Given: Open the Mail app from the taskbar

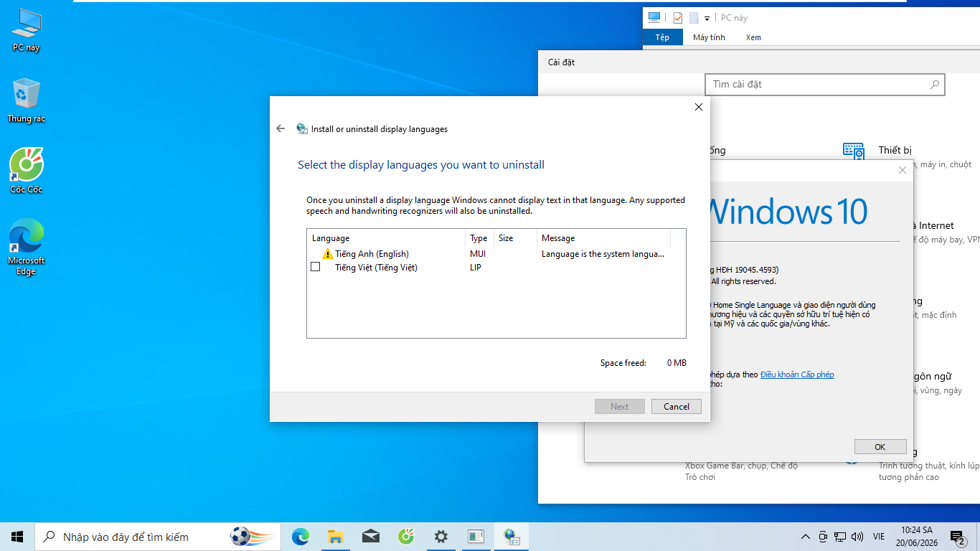Looking at the screenshot, I should tap(371, 537).
